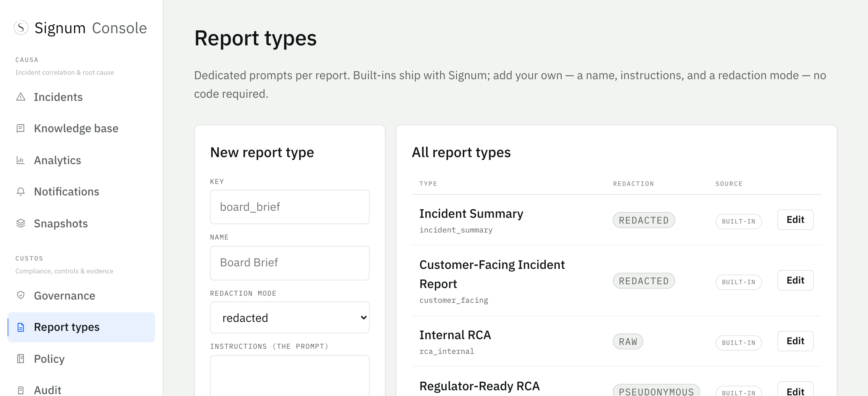Click the Snapshots layers icon

point(20,223)
